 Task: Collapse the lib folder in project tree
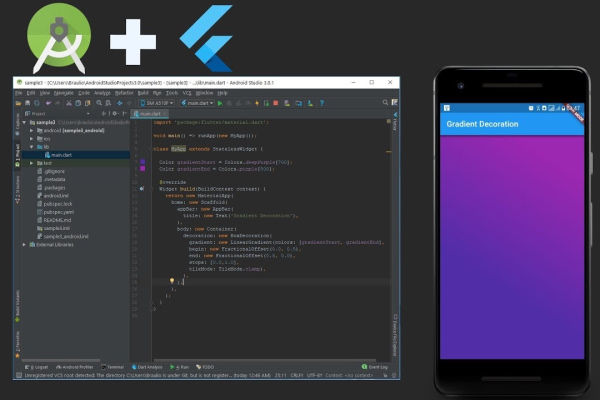[32, 147]
